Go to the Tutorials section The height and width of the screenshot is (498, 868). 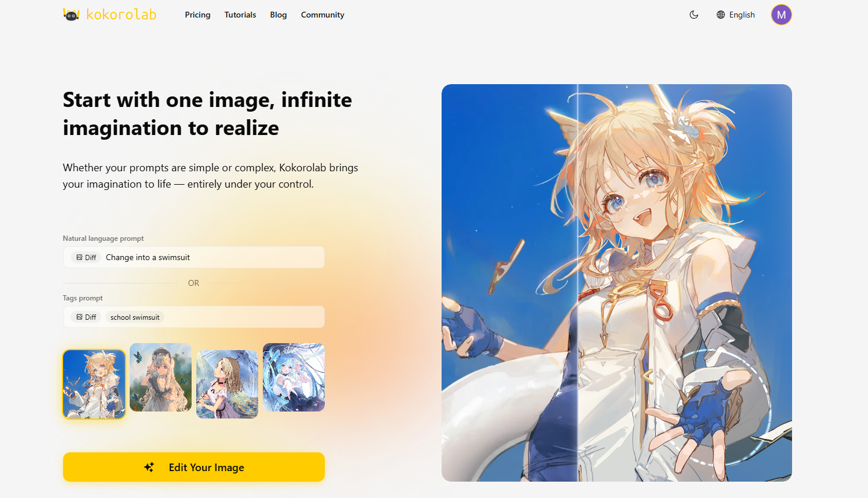coord(240,15)
